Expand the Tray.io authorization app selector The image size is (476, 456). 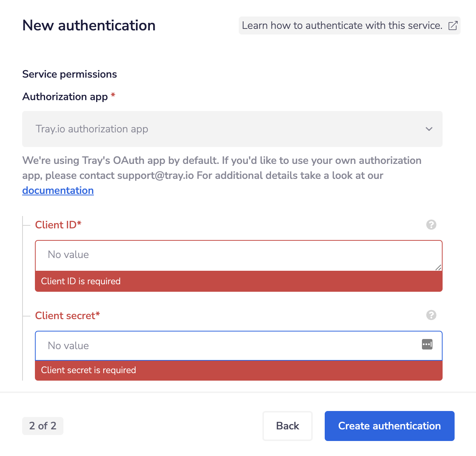[x=232, y=129]
